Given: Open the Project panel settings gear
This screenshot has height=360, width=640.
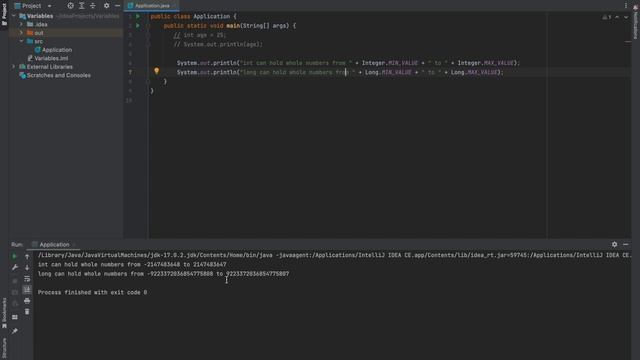Looking at the screenshot, I should (x=107, y=6).
